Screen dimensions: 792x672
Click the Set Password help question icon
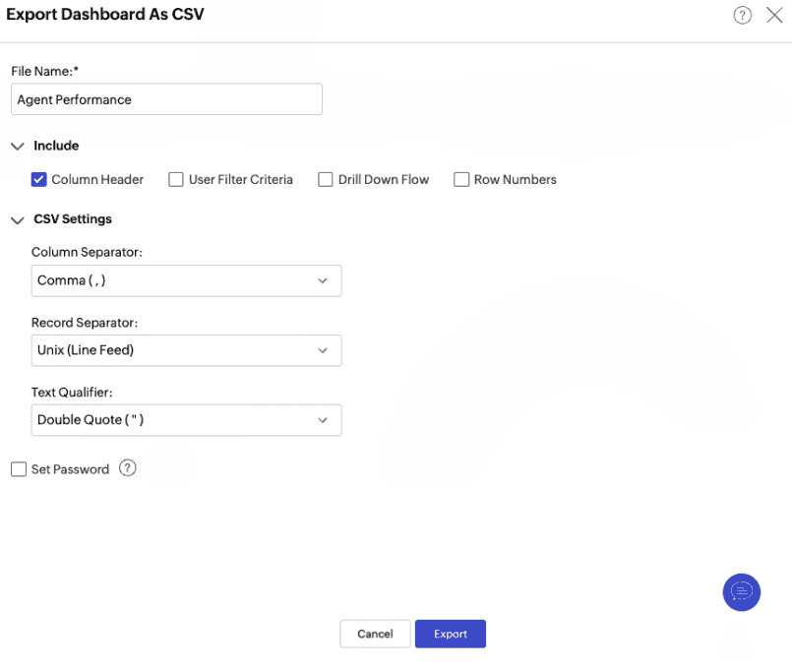click(127, 468)
